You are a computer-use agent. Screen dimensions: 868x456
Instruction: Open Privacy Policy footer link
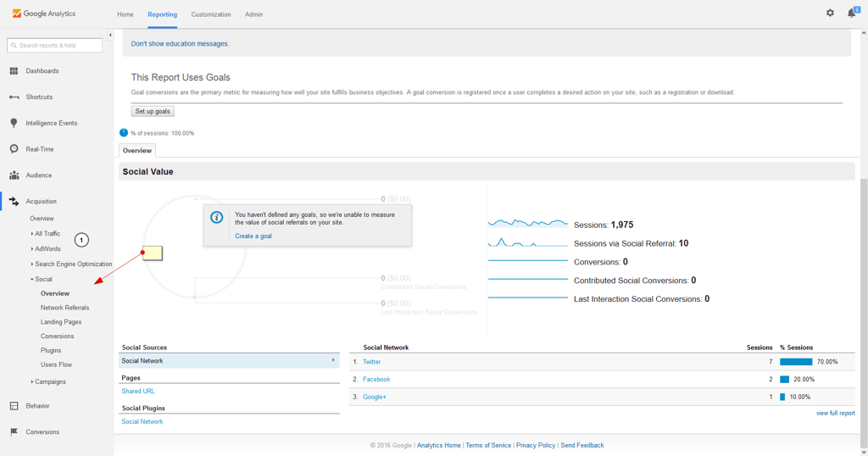tap(536, 445)
